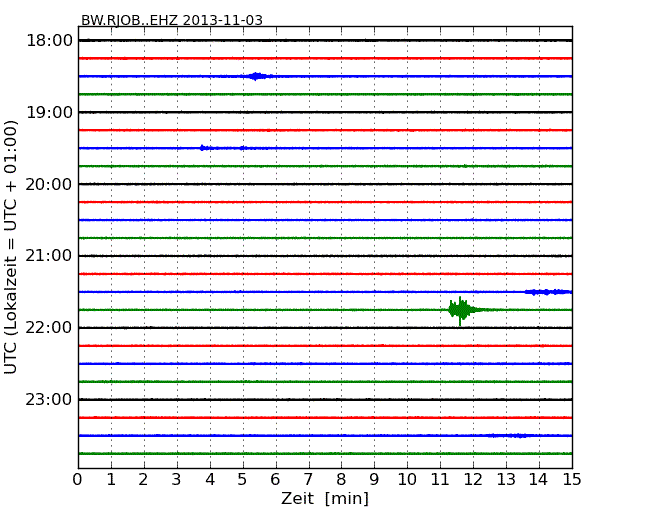Click the x-axis tick label 15
This screenshot has width=650, height=520.
[572, 480]
